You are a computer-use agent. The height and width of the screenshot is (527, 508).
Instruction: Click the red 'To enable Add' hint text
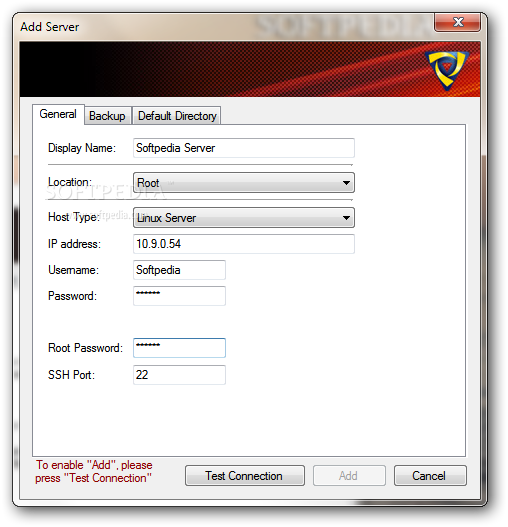pyautogui.click(x=93, y=472)
